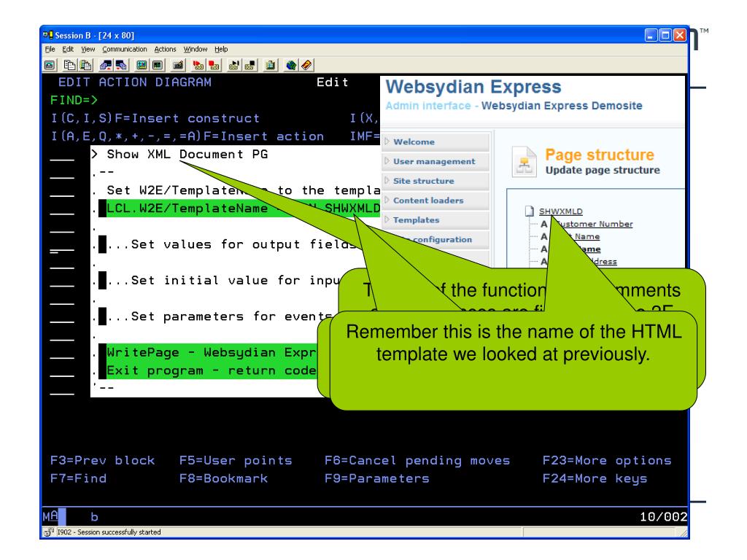Click the Websydian Express heading
This screenshot has height=560, width=747.
click(x=473, y=87)
